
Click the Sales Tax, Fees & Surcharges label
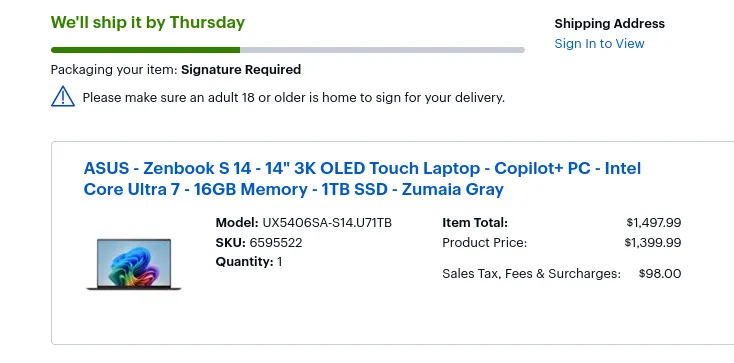[x=531, y=274]
